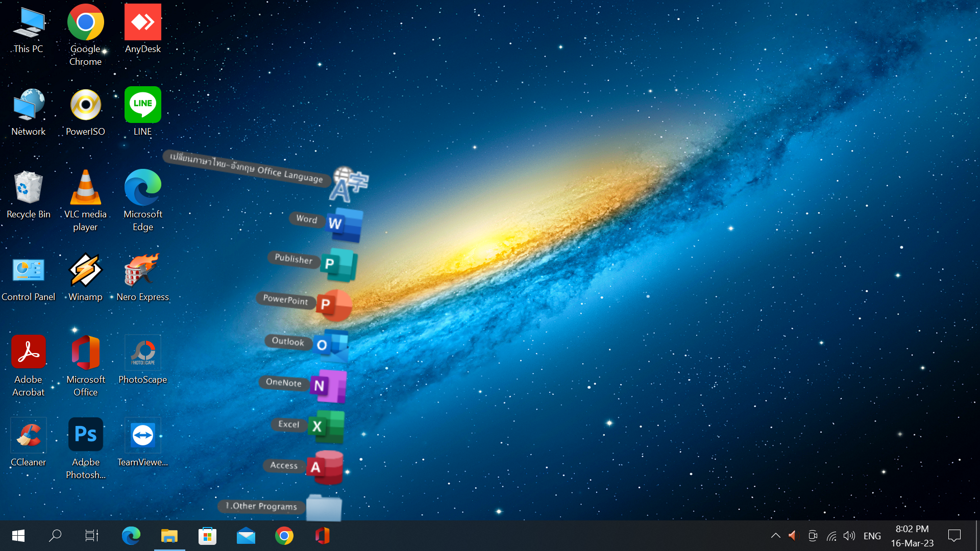Open File Explorer from the taskbar
The image size is (980, 551).
[169, 536]
